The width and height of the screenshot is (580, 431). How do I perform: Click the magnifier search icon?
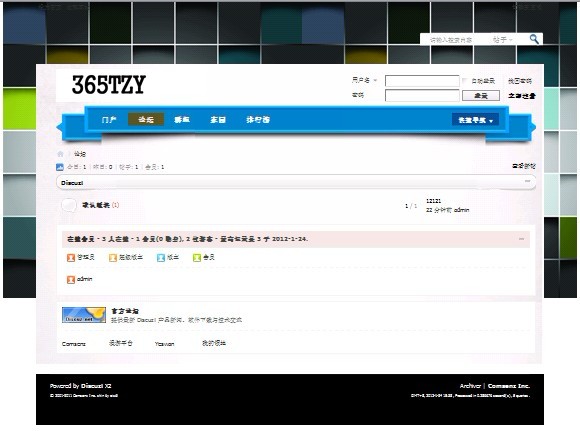[534, 39]
